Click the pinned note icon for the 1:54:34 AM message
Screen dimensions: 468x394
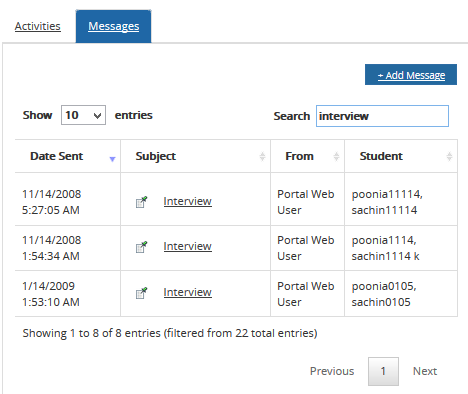(142, 247)
